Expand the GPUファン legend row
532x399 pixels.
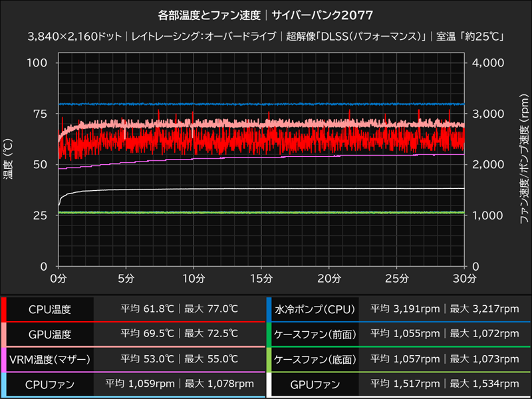313,384
